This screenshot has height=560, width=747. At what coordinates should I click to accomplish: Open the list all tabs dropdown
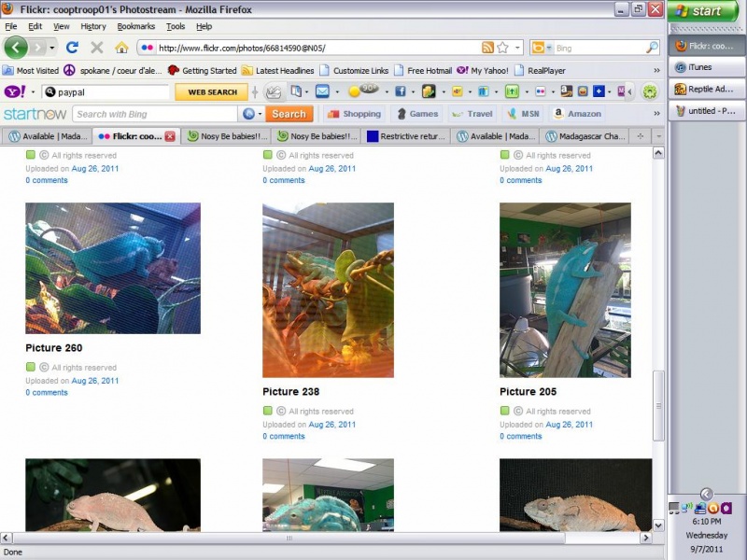click(658, 136)
